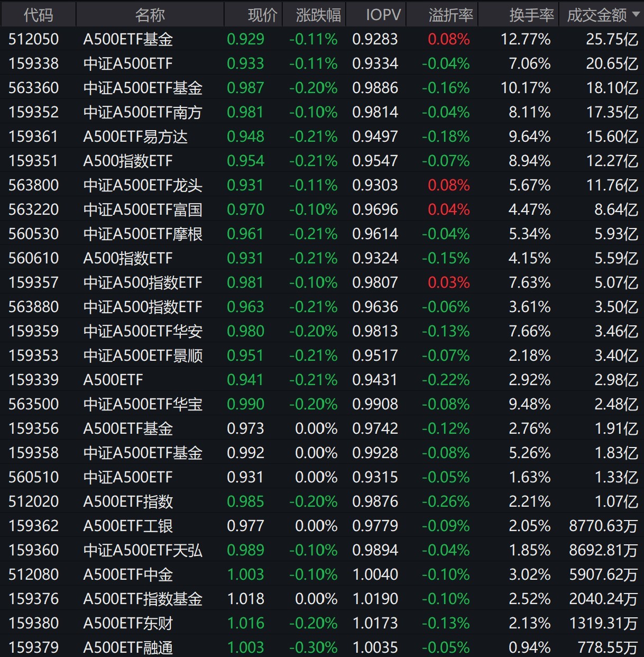644x657 pixels.
Task: Click price 0.990
Action: click(245, 404)
